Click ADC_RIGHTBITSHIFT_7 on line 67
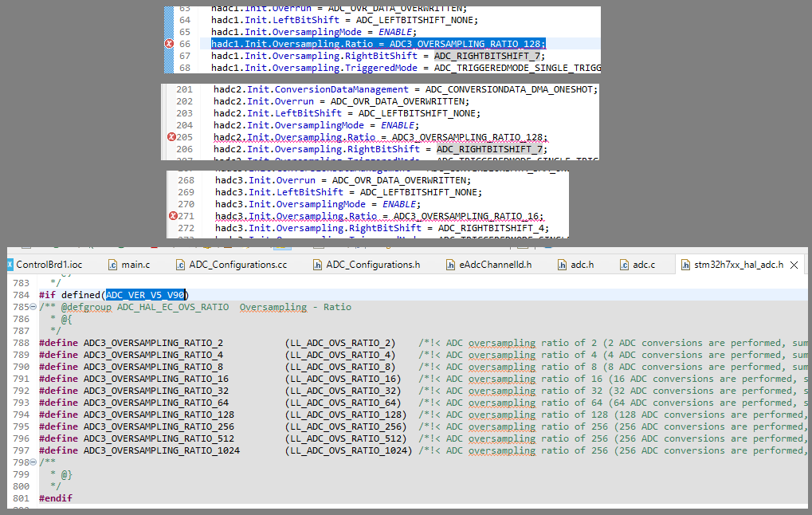Image resolution: width=812 pixels, height=515 pixels. click(487, 56)
